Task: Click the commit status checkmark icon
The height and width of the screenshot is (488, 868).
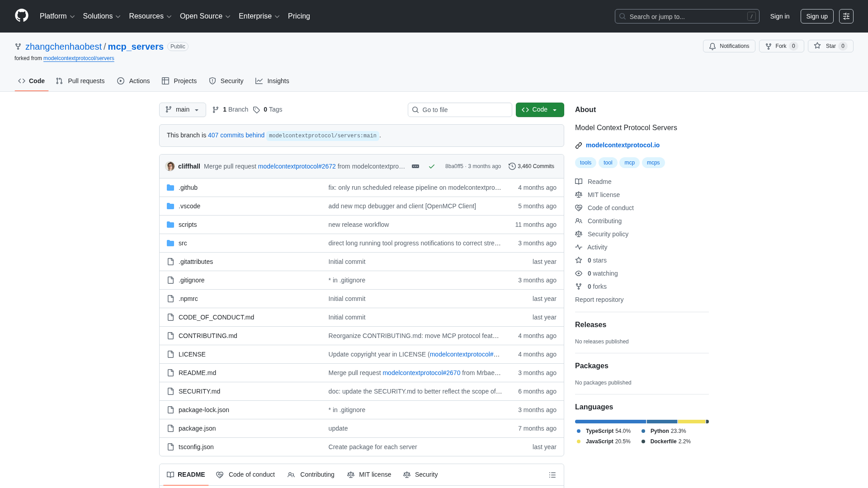Action: tap(432, 166)
